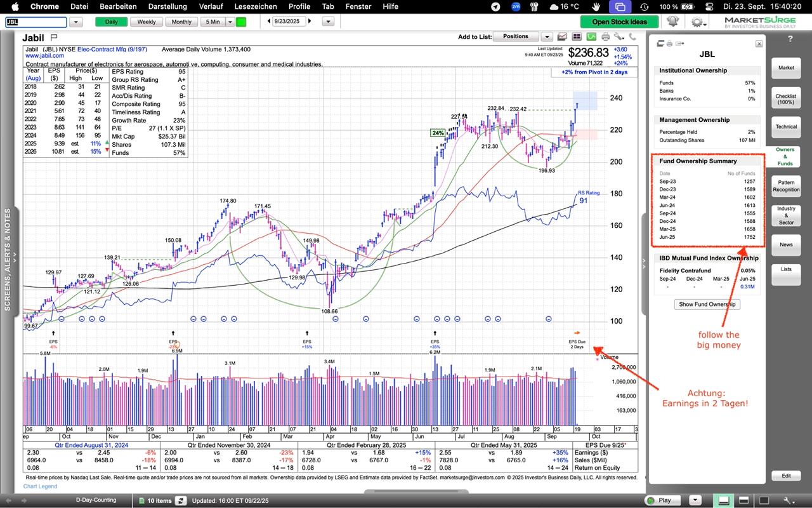Click the alerts bell icon

point(673,22)
